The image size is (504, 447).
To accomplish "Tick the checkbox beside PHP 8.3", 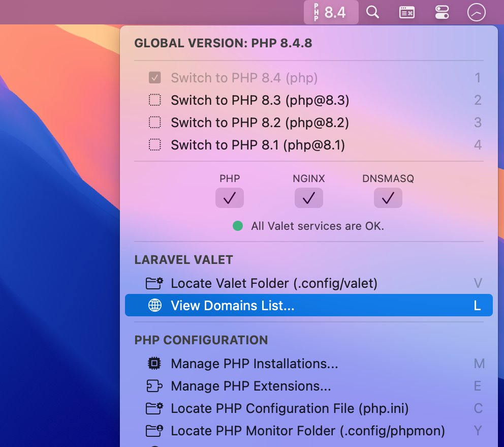I will 154,100.
